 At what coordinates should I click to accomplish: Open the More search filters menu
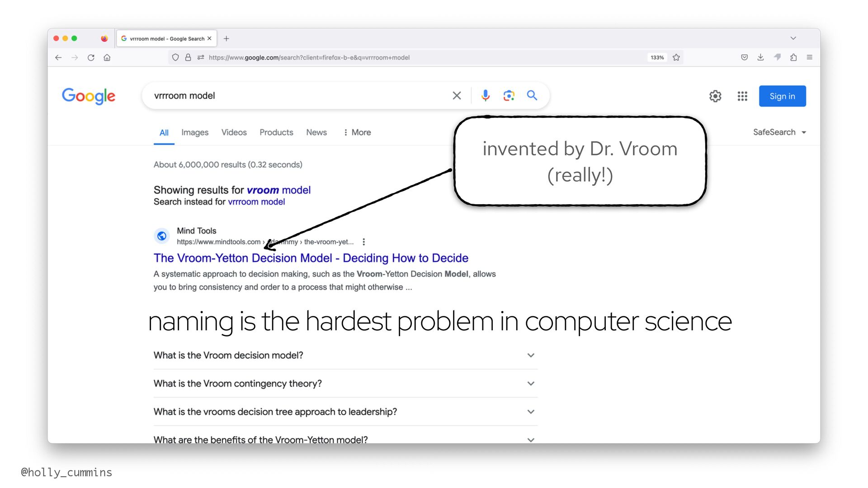click(357, 132)
